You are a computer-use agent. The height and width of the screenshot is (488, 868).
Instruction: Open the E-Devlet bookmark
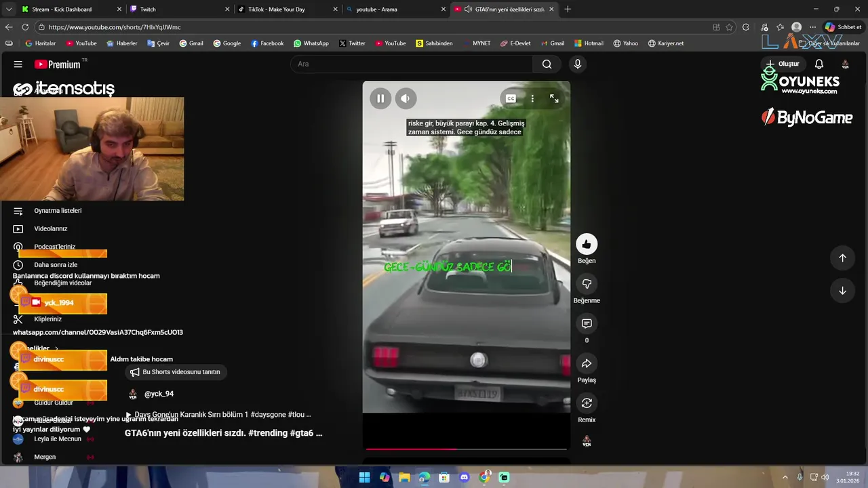coord(516,43)
